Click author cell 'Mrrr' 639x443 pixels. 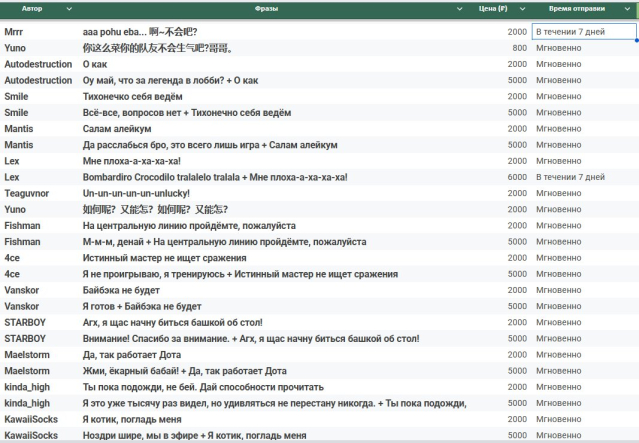(14, 32)
